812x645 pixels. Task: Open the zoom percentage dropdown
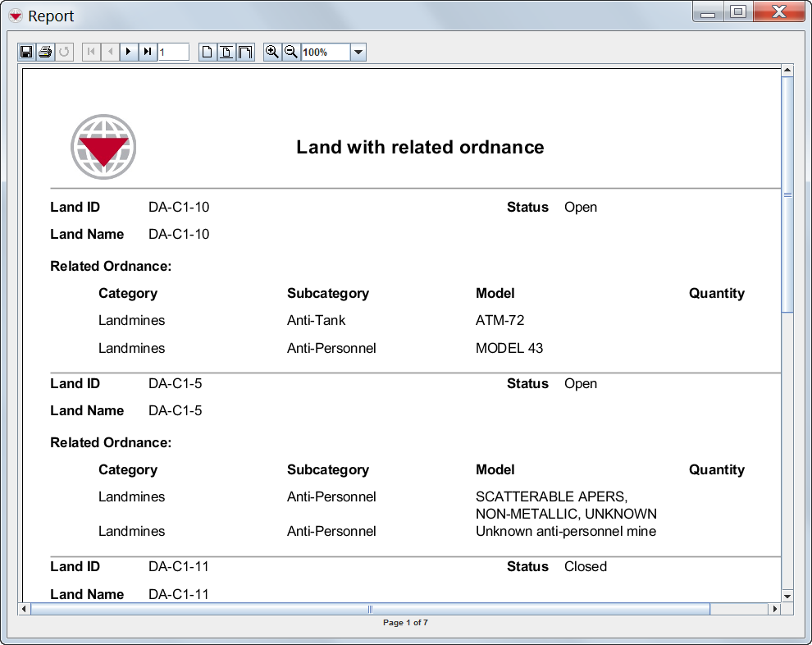[358, 53]
